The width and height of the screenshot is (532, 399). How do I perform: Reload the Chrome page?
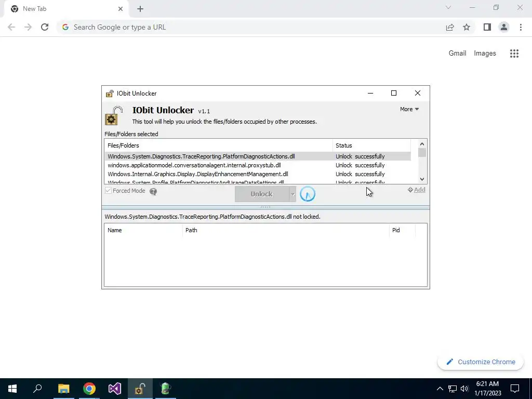[45, 27]
